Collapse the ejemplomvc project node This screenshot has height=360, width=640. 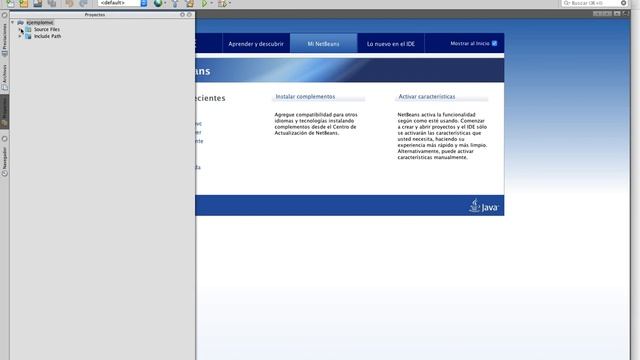[x=13, y=22]
